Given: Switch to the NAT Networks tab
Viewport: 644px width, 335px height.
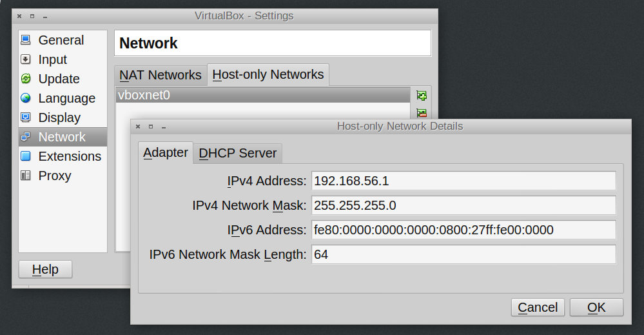Looking at the screenshot, I should click(161, 75).
